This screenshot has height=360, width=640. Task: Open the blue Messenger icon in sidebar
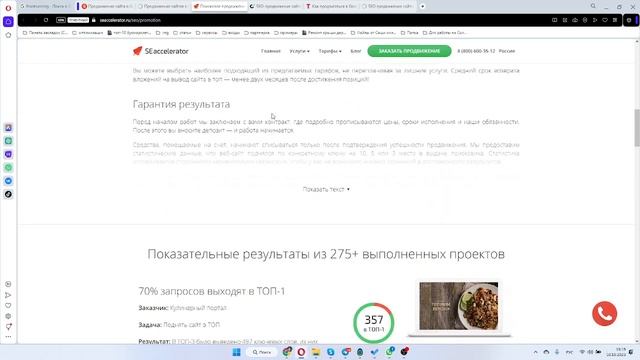tap(8, 181)
